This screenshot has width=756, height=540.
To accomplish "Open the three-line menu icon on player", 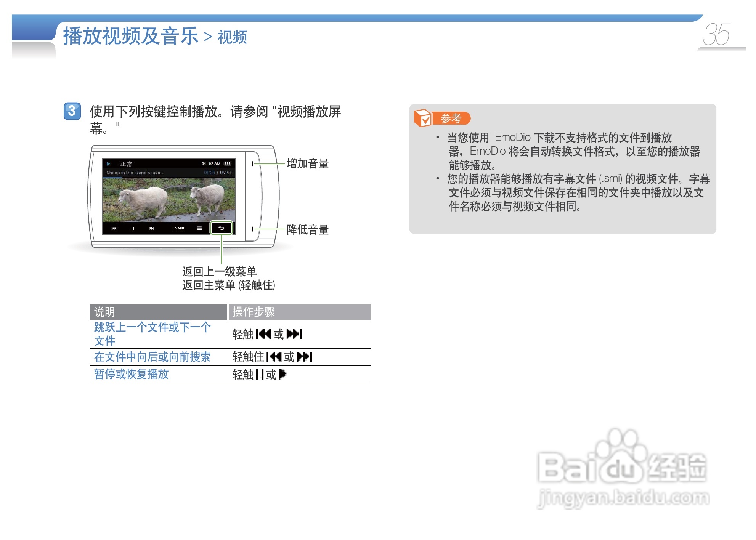I will point(199,228).
